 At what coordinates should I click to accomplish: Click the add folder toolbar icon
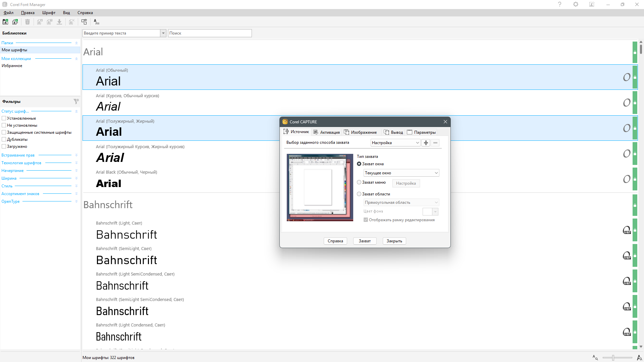tap(5, 22)
